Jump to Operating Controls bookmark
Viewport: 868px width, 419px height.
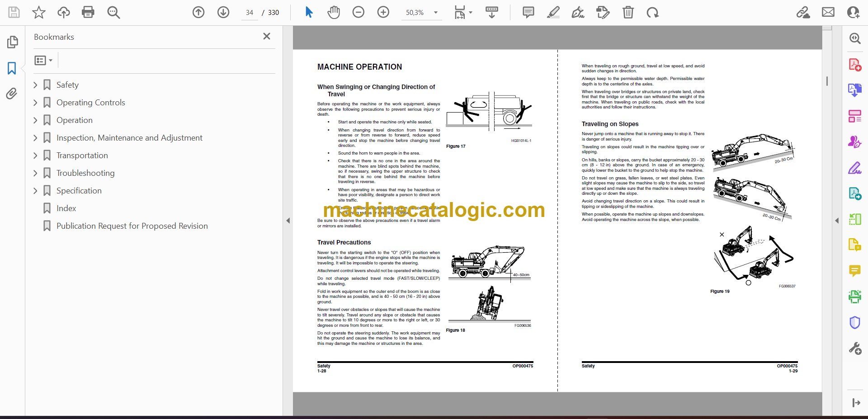pos(90,103)
